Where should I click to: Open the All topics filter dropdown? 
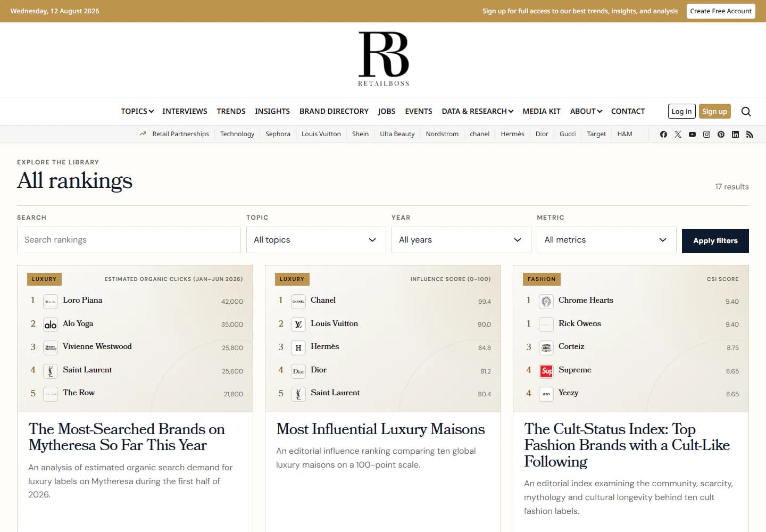tap(316, 240)
